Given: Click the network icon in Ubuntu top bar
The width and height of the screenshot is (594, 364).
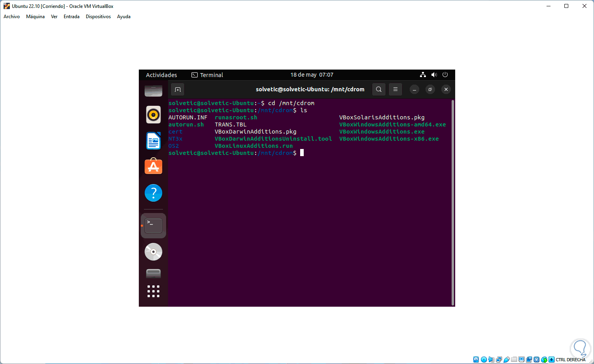Looking at the screenshot, I should pos(423,75).
